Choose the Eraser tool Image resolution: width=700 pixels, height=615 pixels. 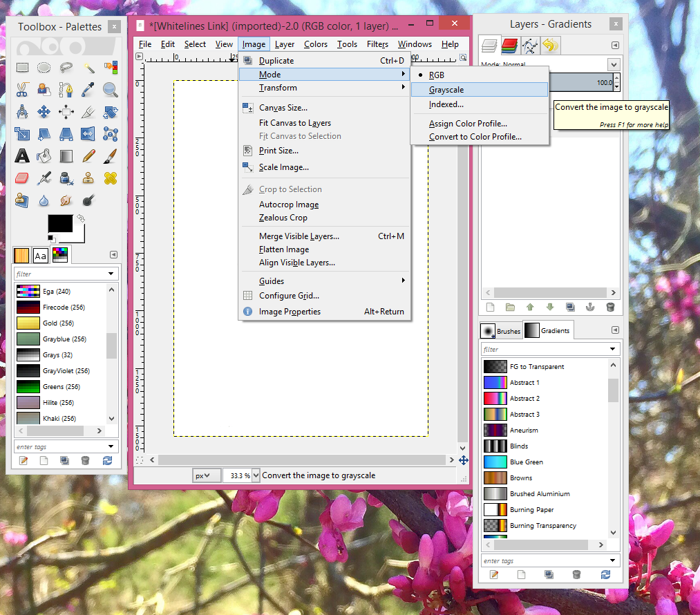tap(22, 178)
